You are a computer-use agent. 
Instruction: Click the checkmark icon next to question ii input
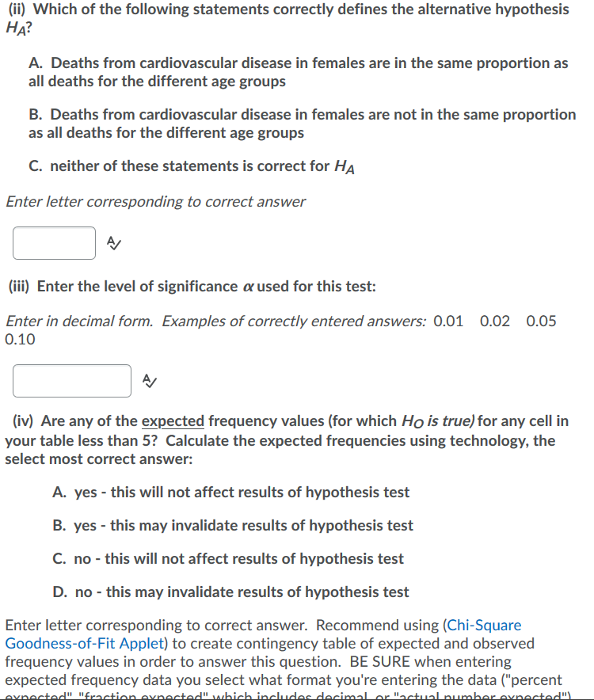[x=113, y=243]
